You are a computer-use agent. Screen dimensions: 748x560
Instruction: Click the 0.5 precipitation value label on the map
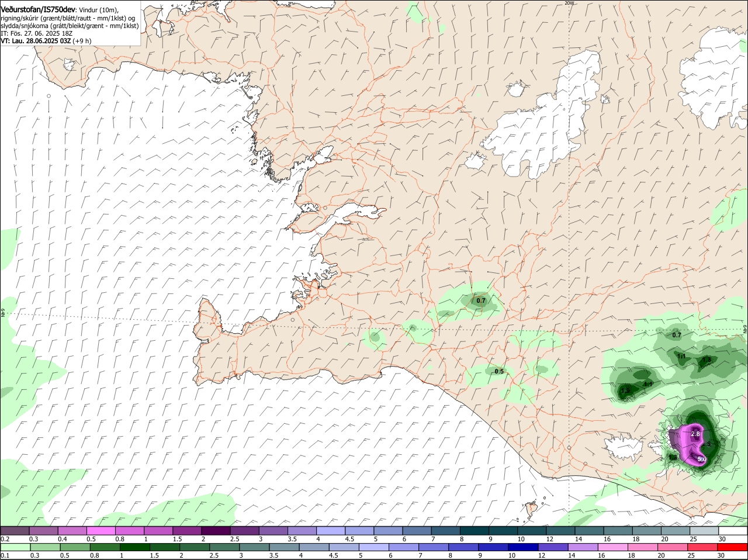click(x=499, y=372)
